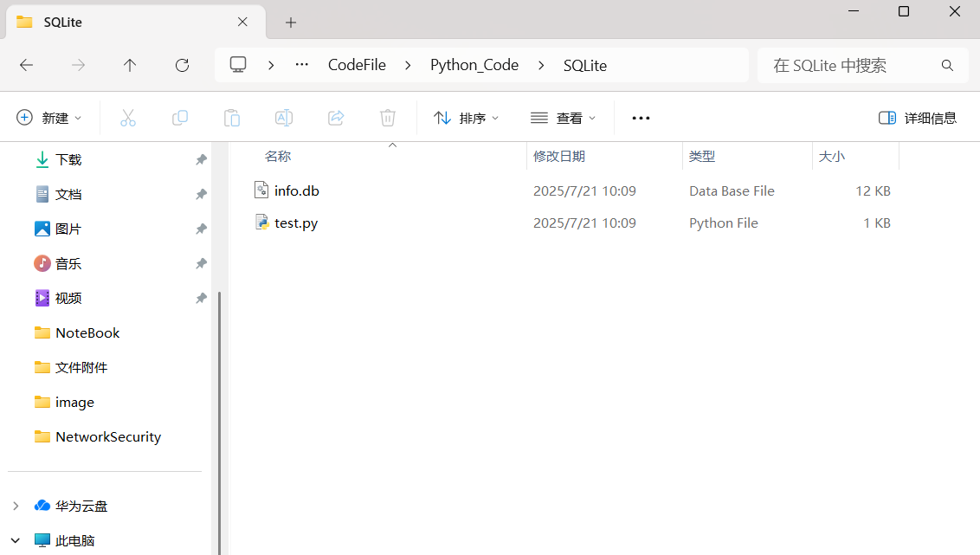This screenshot has height=555, width=980.
Task: Open chevron after Python_Code breadcrumb
Action: point(541,65)
